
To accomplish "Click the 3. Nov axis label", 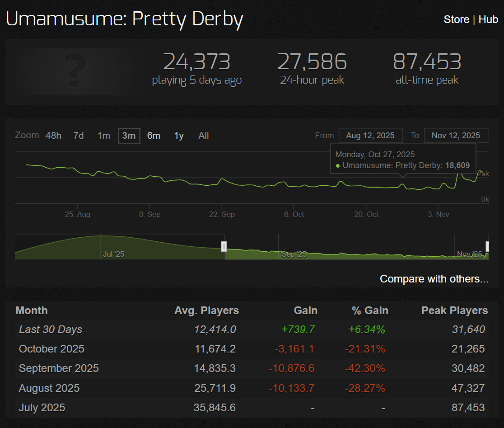I will point(438,215).
